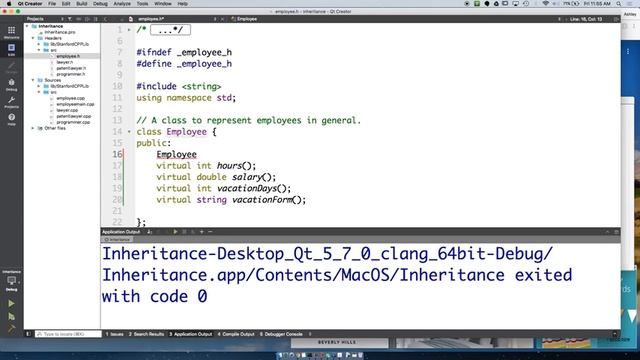Open the Debugger Console pane

coord(281,334)
